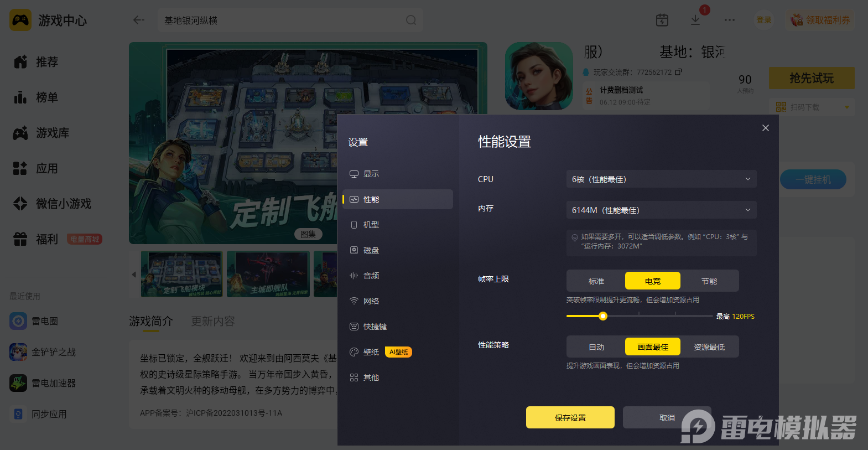Click the 领取福利券 button
The width and height of the screenshot is (868, 450).
click(820, 20)
